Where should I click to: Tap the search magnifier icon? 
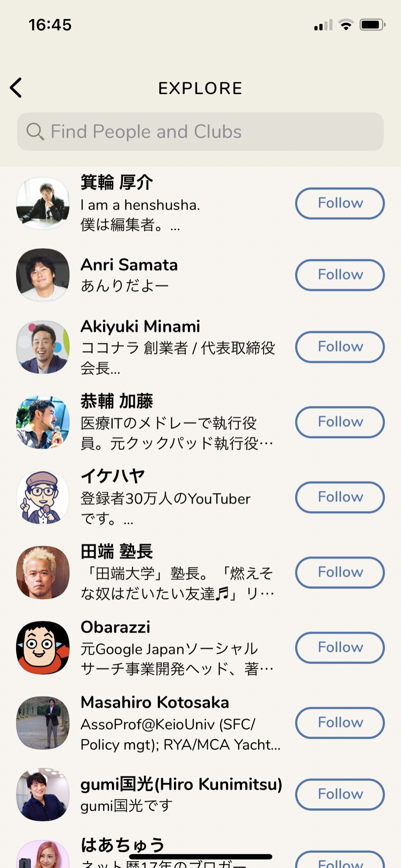[35, 132]
